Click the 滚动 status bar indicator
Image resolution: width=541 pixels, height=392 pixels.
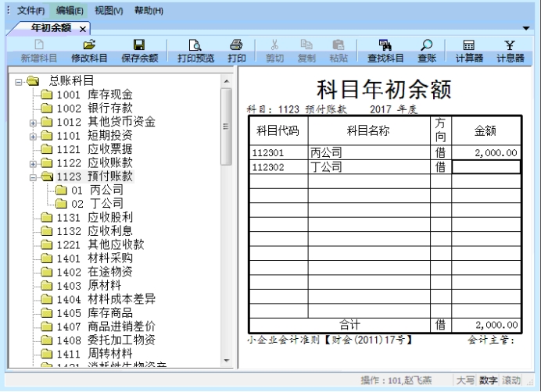pos(511,380)
